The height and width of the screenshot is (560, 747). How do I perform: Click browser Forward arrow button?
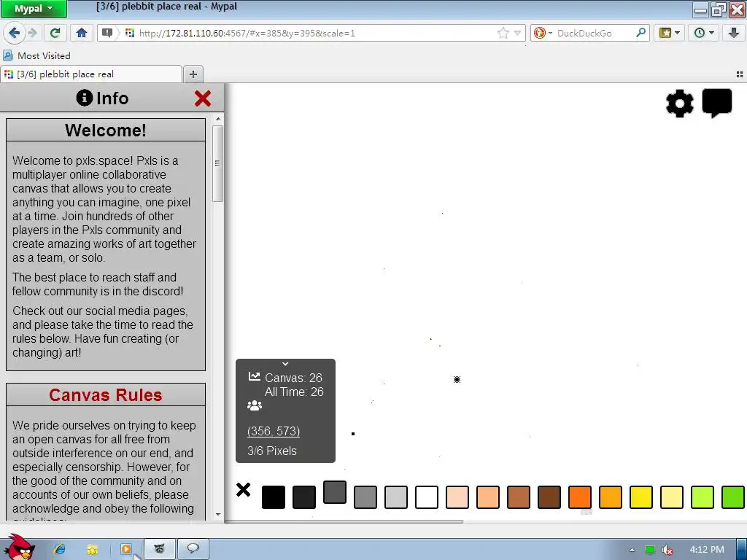coord(32,33)
